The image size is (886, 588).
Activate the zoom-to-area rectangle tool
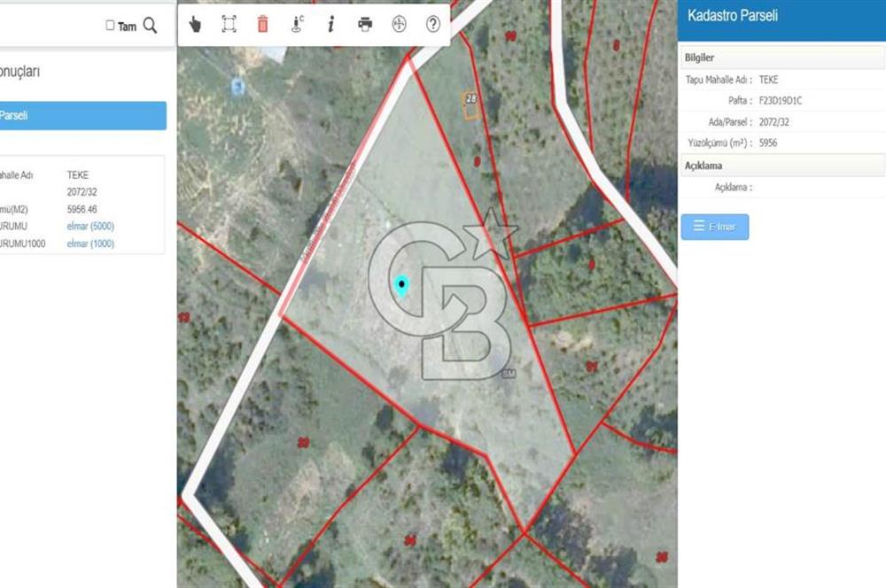[229, 24]
